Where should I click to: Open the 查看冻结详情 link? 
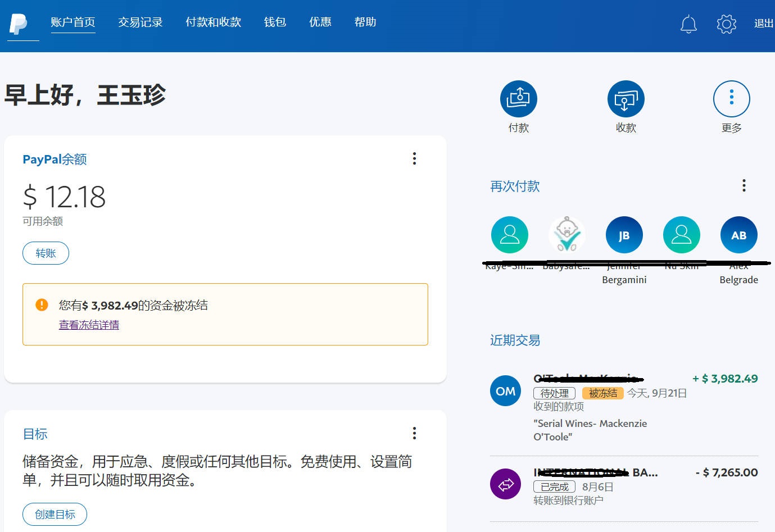[x=89, y=325]
